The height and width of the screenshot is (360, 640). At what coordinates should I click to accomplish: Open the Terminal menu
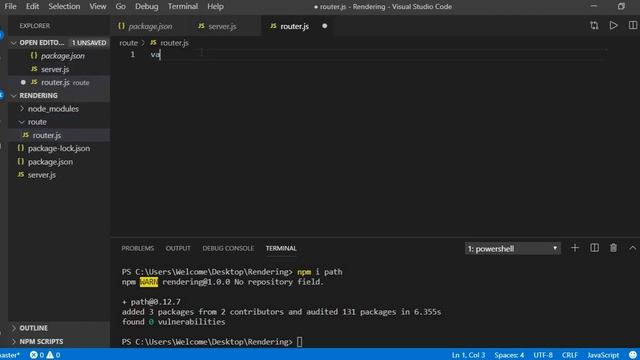pos(183,7)
